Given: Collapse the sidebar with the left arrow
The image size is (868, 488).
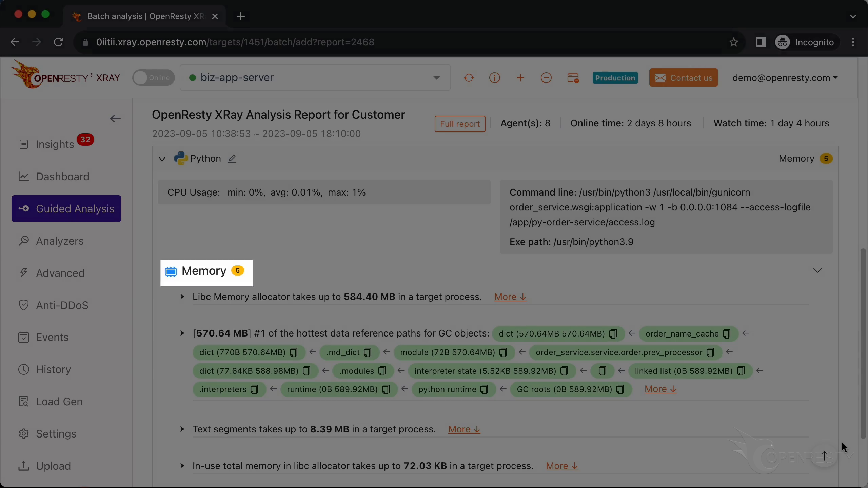Looking at the screenshot, I should pyautogui.click(x=115, y=119).
